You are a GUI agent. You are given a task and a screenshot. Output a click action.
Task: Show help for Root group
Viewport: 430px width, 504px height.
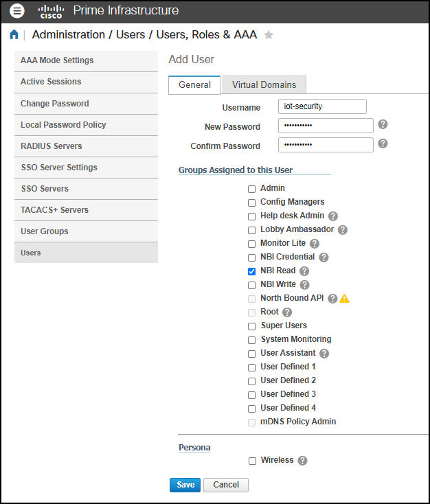coord(287,312)
